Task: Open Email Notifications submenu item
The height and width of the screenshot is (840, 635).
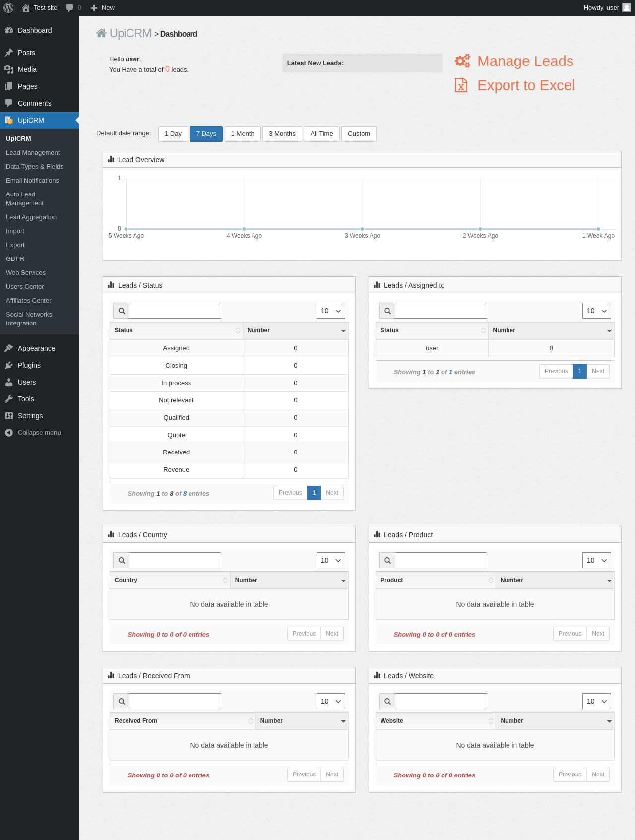Action: tap(32, 181)
